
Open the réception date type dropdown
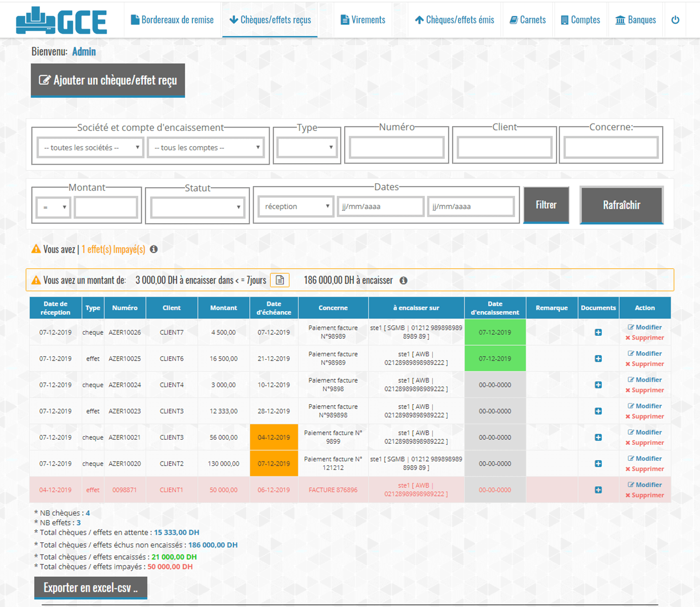pyautogui.click(x=296, y=206)
